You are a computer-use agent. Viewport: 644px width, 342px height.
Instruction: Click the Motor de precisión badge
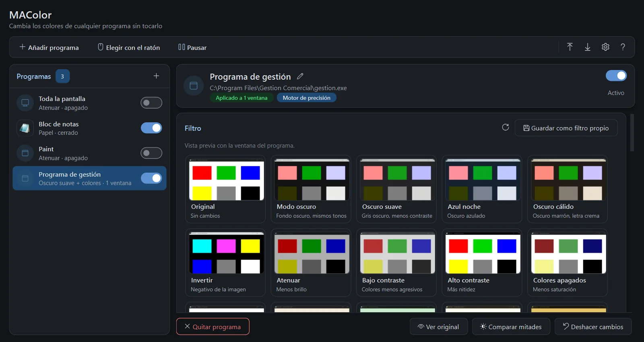tap(306, 98)
